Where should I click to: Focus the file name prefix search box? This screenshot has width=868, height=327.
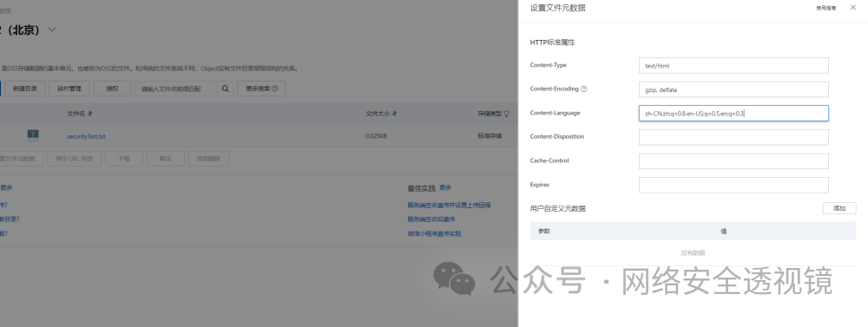pos(176,88)
